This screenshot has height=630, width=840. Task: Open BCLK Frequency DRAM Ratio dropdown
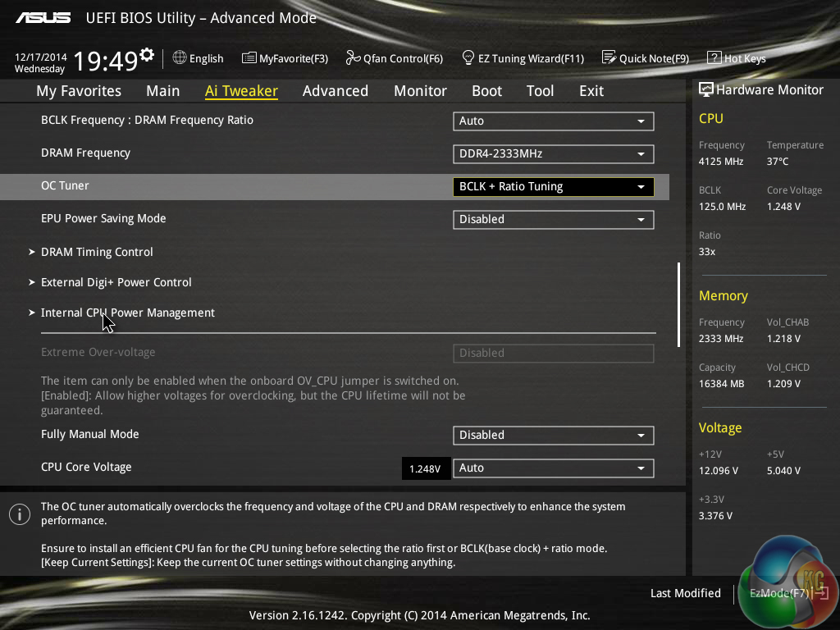click(553, 121)
